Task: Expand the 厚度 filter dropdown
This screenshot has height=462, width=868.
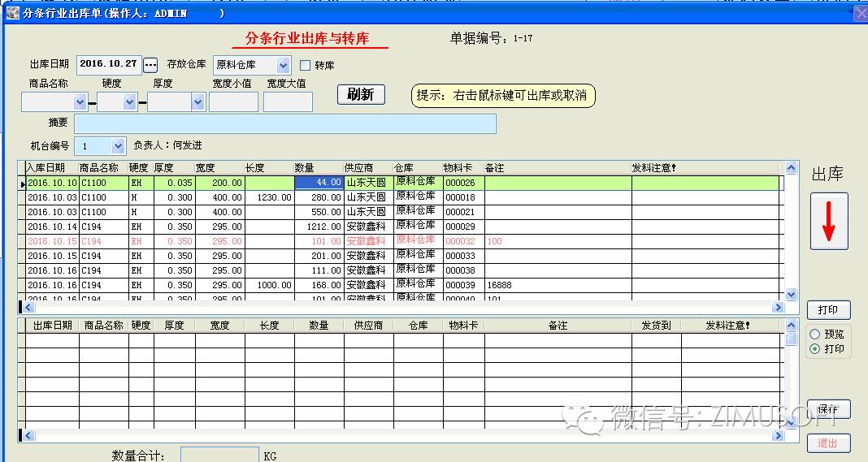Action: 197,102
